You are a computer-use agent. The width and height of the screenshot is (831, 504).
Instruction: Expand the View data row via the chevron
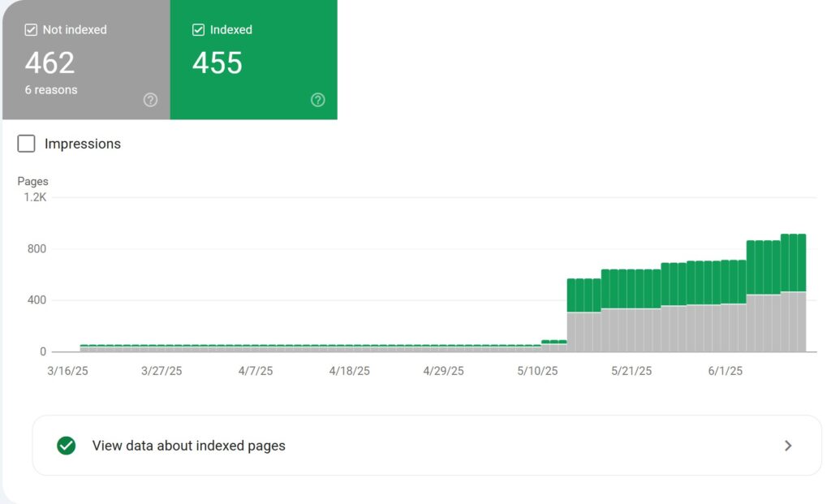tap(788, 446)
